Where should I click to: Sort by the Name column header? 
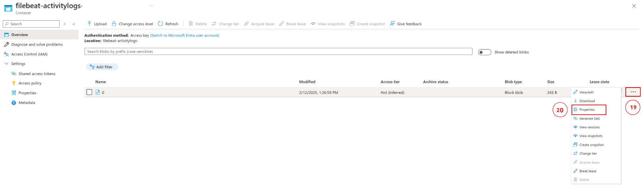point(101,82)
